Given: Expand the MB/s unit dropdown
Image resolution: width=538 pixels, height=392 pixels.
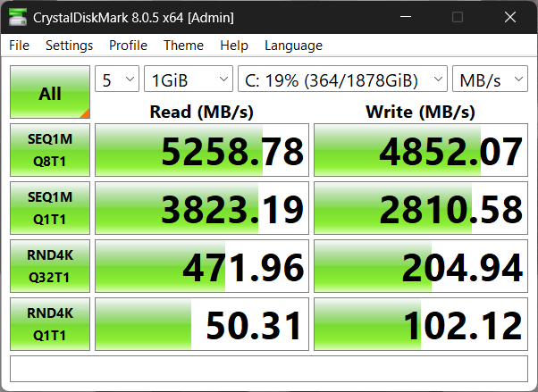Looking at the screenshot, I should (x=490, y=80).
